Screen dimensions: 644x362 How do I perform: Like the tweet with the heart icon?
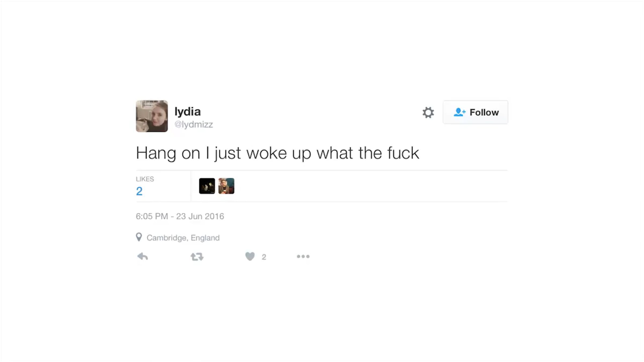[x=250, y=256]
